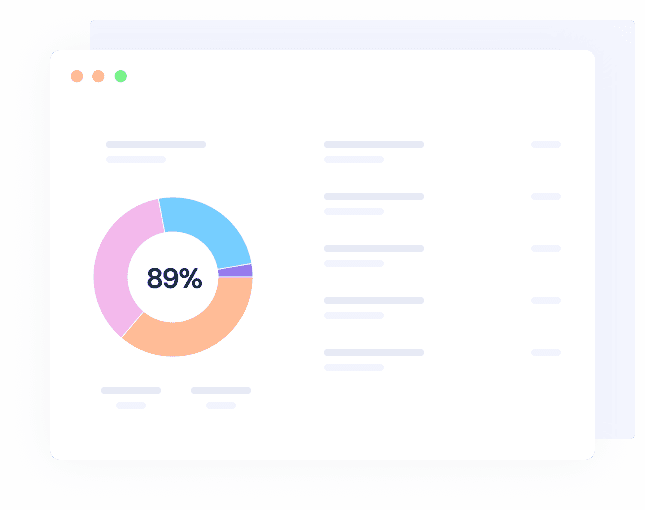Image resolution: width=645 pixels, height=510 pixels.
Task: Click the short subtitle bar under chart title
Action: (x=136, y=159)
